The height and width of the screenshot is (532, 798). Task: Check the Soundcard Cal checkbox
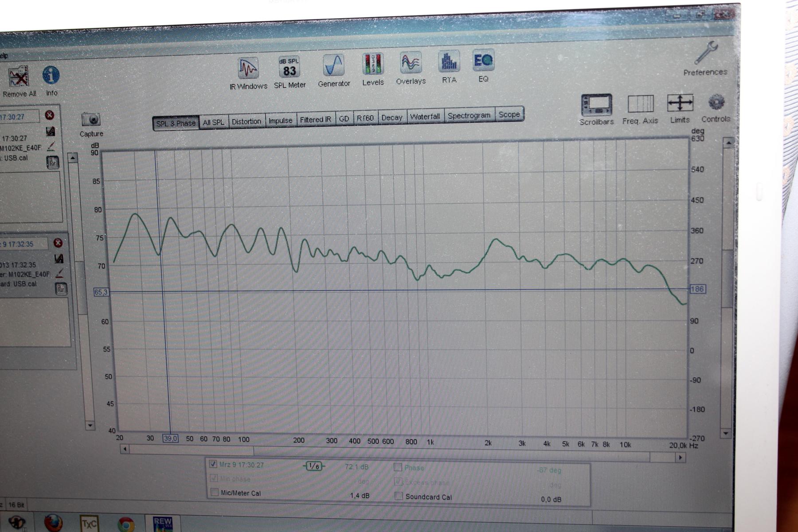[x=399, y=496]
